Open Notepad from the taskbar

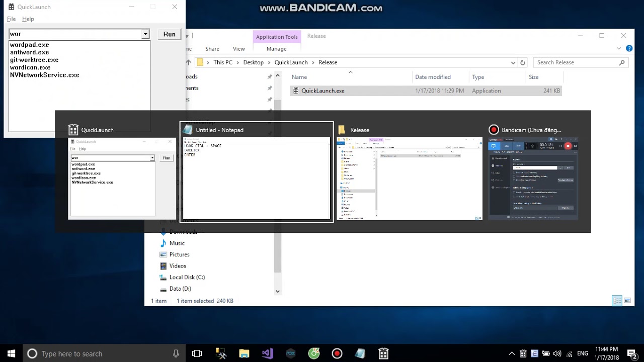coord(360,353)
